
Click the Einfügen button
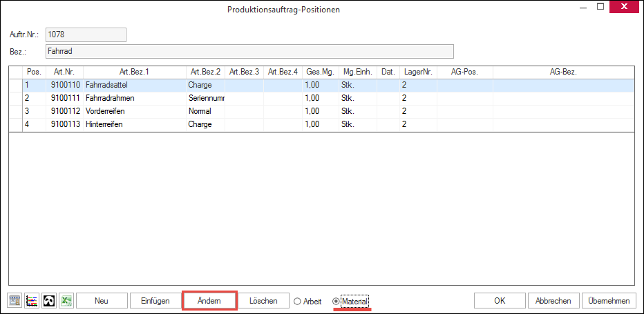155,301
